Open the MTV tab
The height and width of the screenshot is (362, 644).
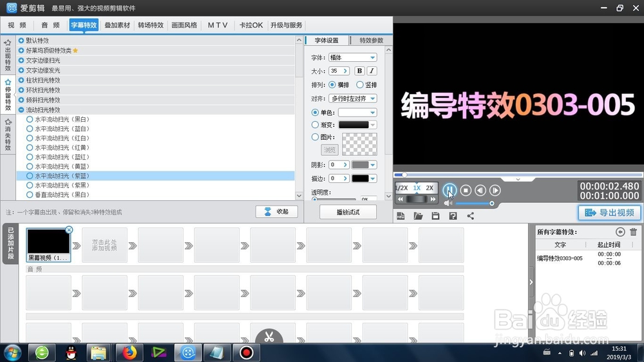click(217, 25)
